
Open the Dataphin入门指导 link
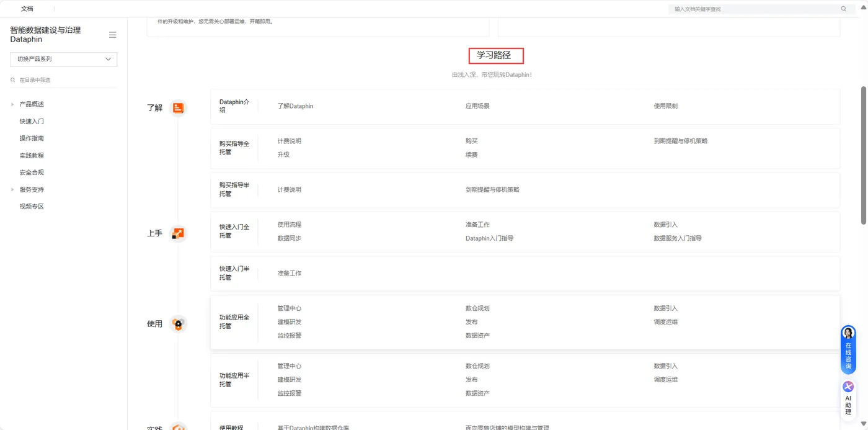pyautogui.click(x=490, y=238)
